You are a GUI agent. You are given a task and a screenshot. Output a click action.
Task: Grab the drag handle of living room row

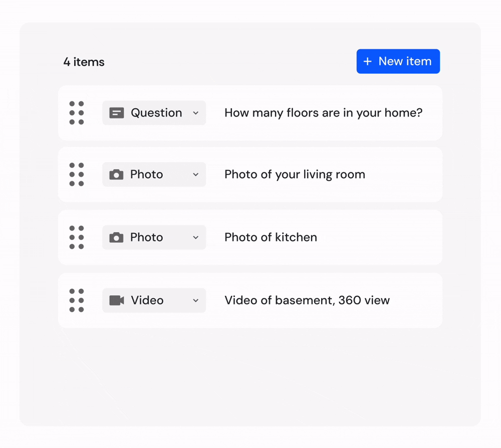[77, 174]
